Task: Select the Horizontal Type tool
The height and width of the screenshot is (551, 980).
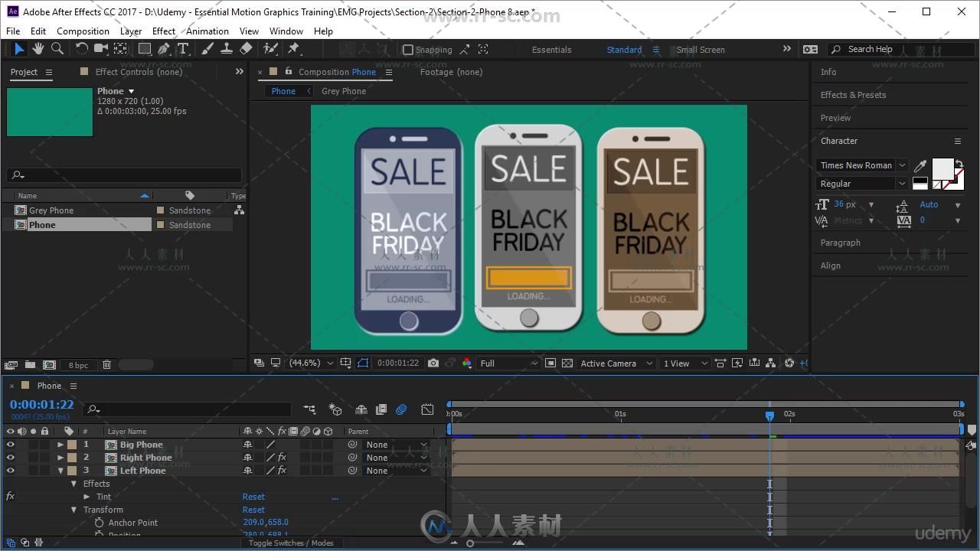Action: (x=183, y=49)
